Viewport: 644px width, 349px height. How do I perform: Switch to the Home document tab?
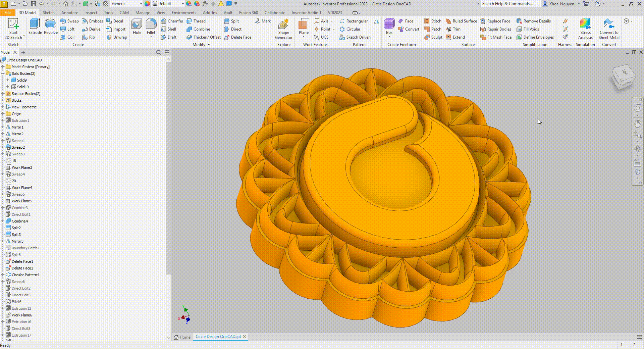point(182,337)
